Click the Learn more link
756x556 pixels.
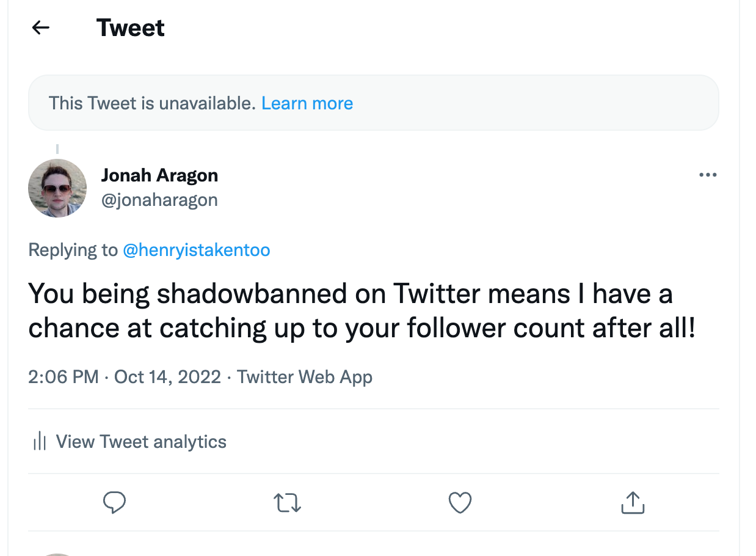[307, 103]
